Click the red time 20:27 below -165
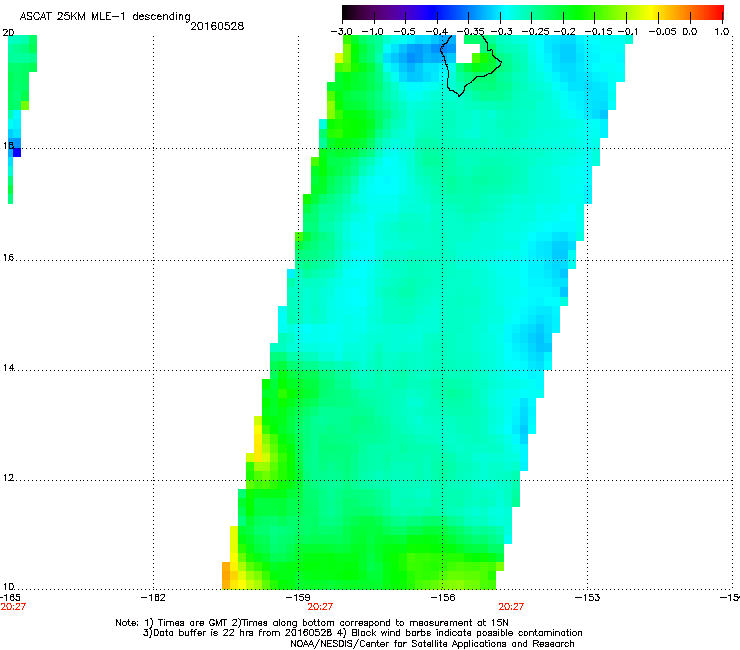 [x=13, y=607]
